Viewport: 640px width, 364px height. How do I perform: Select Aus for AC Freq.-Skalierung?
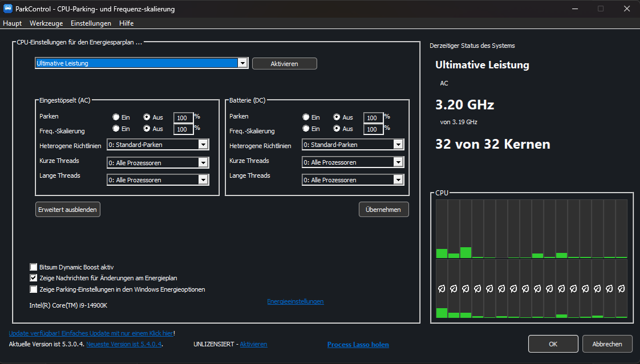[x=147, y=128]
